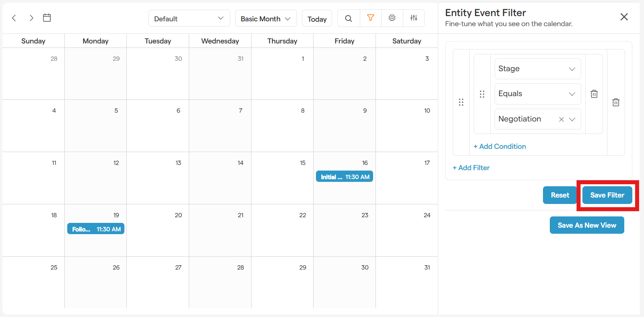Image resolution: width=644 pixels, height=317 pixels.
Task: Click the search magnifier icon
Action: click(x=349, y=18)
